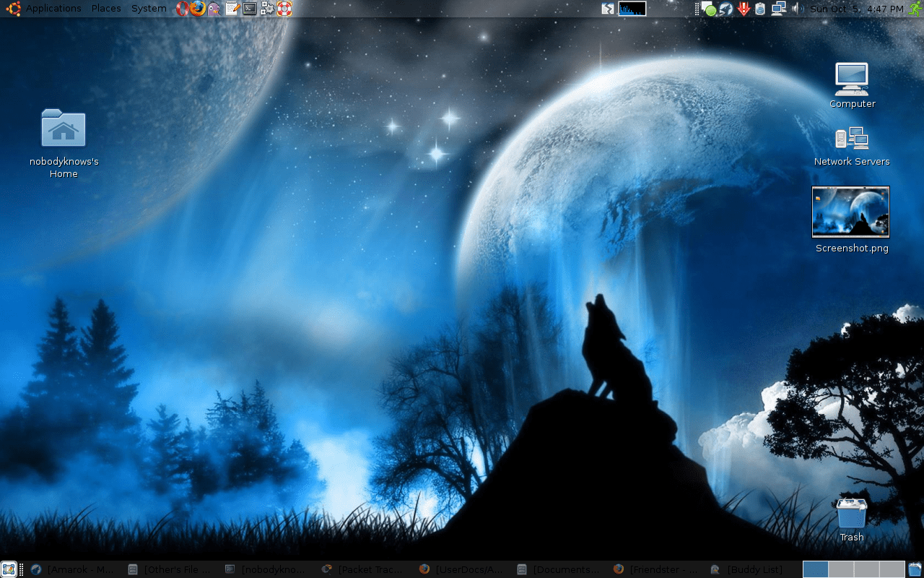Switch to the Packet Trac... taskbar window
The image size is (924, 578).
tap(364, 569)
